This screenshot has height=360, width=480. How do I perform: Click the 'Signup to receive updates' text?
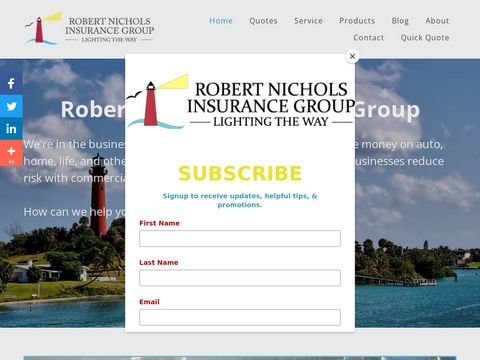pos(240,200)
